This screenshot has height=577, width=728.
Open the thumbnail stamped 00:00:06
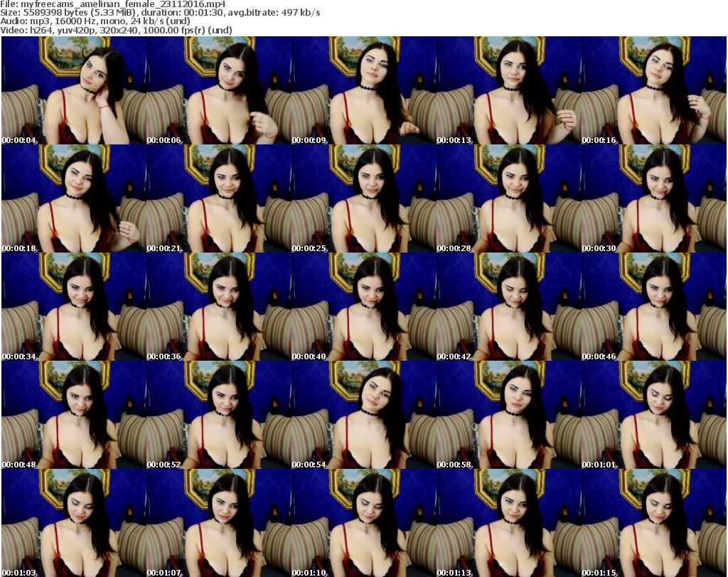219,90
